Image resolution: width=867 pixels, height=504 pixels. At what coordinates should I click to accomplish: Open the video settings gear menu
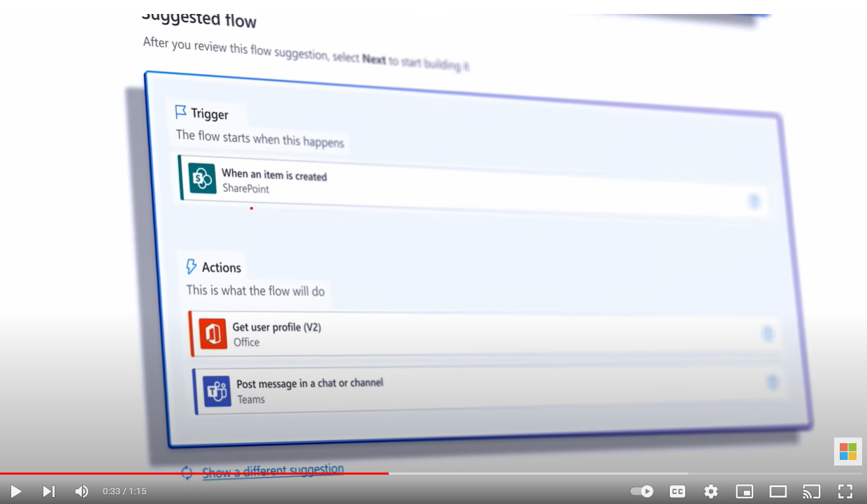(x=710, y=491)
